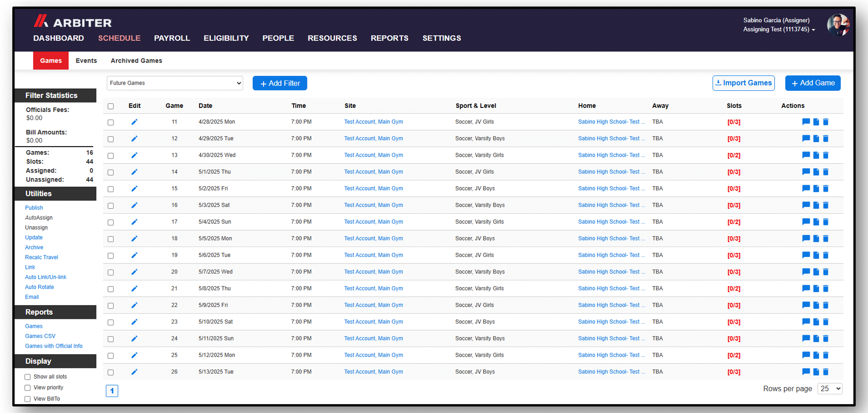Click the Add Game button
Viewport: 868px width, 413px height.
813,83
